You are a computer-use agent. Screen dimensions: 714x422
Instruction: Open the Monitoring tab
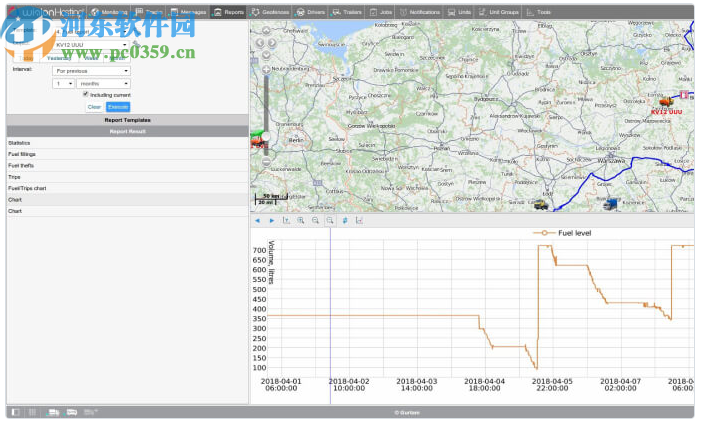pos(109,12)
